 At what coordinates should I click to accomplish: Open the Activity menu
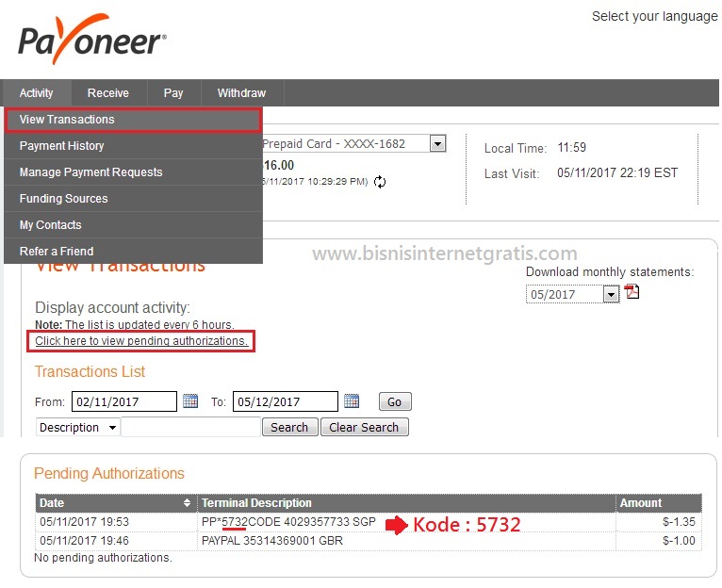[37, 93]
